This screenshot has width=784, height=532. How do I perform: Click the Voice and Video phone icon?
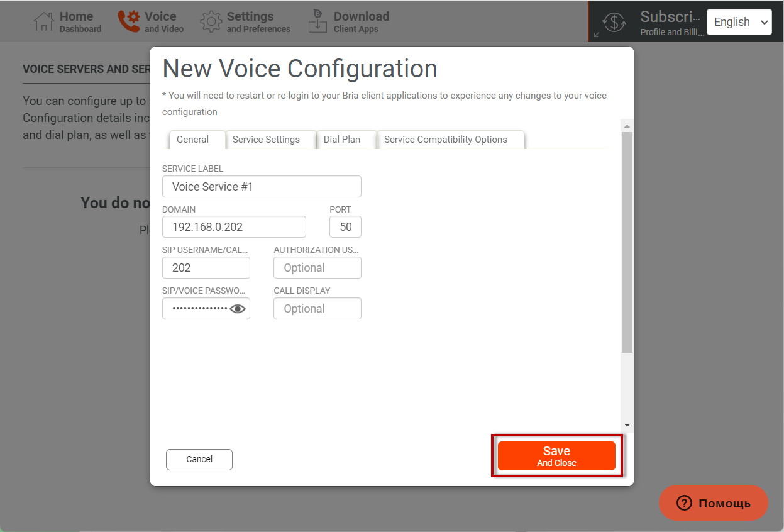click(129, 21)
